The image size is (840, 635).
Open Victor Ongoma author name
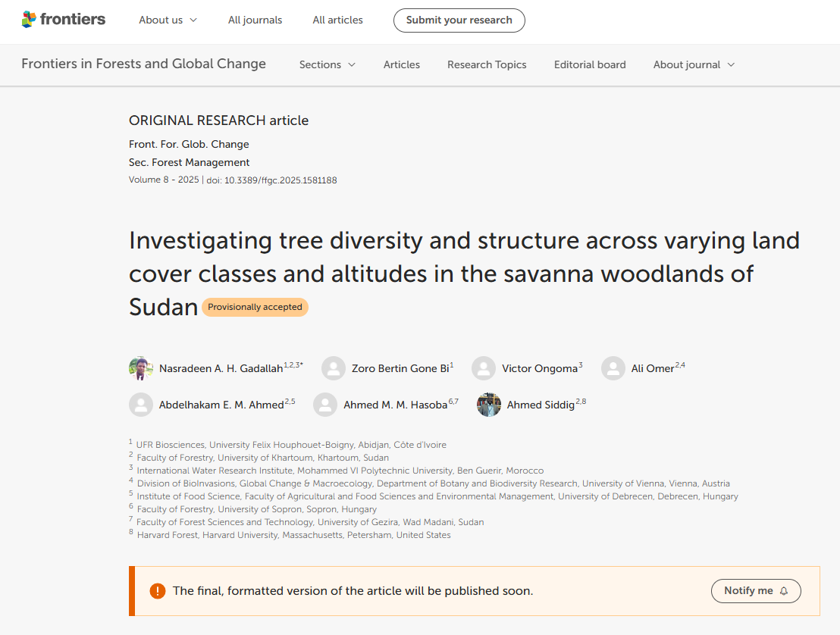click(x=540, y=368)
